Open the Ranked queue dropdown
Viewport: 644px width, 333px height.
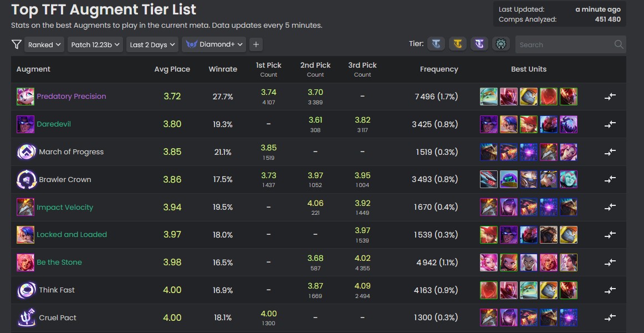[x=44, y=45]
